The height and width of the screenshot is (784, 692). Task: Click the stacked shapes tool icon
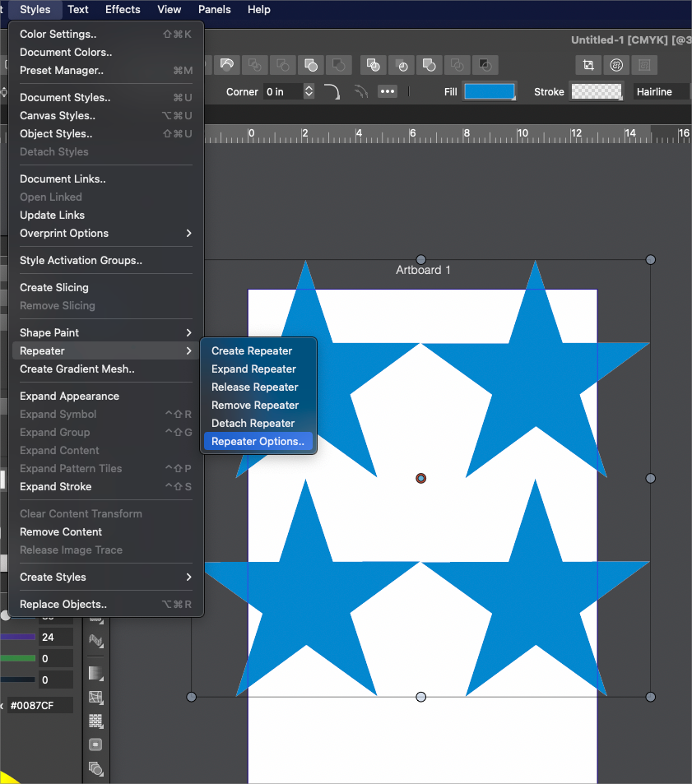(96, 769)
